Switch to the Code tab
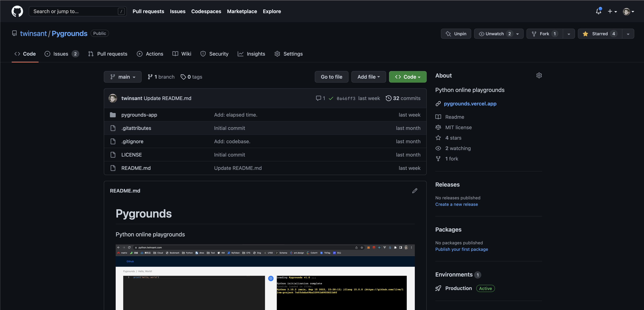This screenshot has height=310, width=644. (x=25, y=54)
